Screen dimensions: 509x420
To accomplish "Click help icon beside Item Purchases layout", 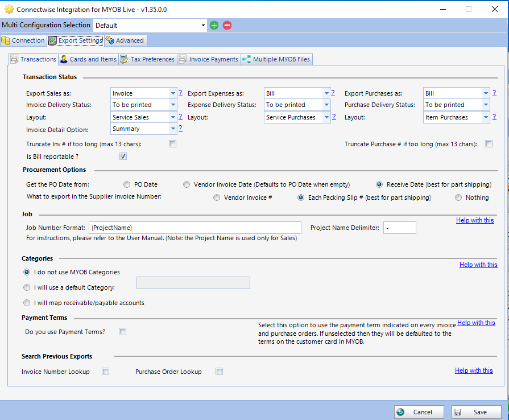I will [494, 117].
